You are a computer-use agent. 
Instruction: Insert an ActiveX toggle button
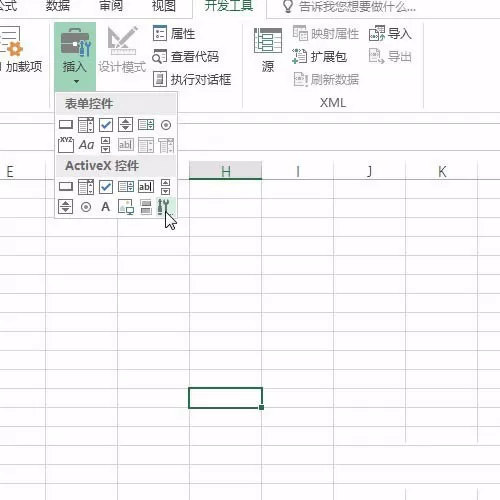coord(146,207)
